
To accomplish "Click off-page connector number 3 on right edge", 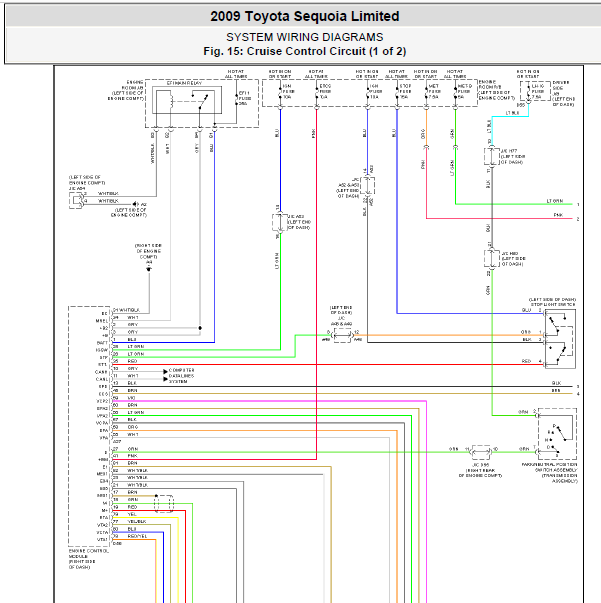I will tap(578, 386).
